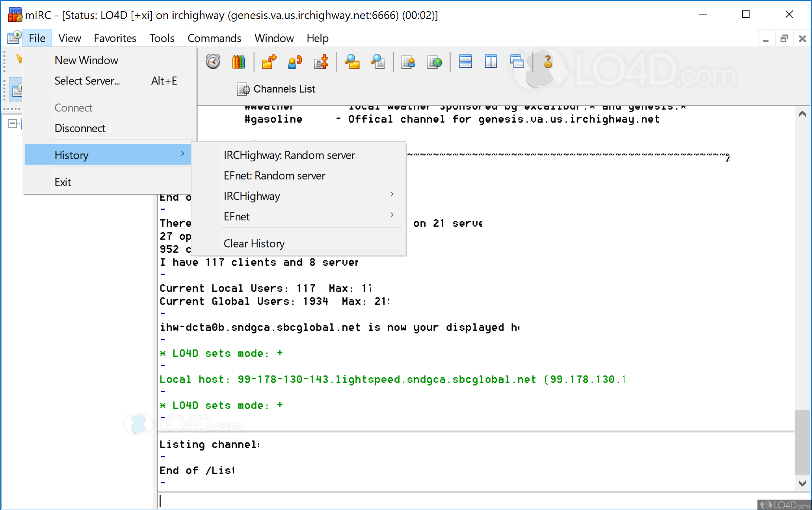This screenshot has height=510, width=812.
Task: Collapse the tree node in the left sidebar
Action: 12,123
